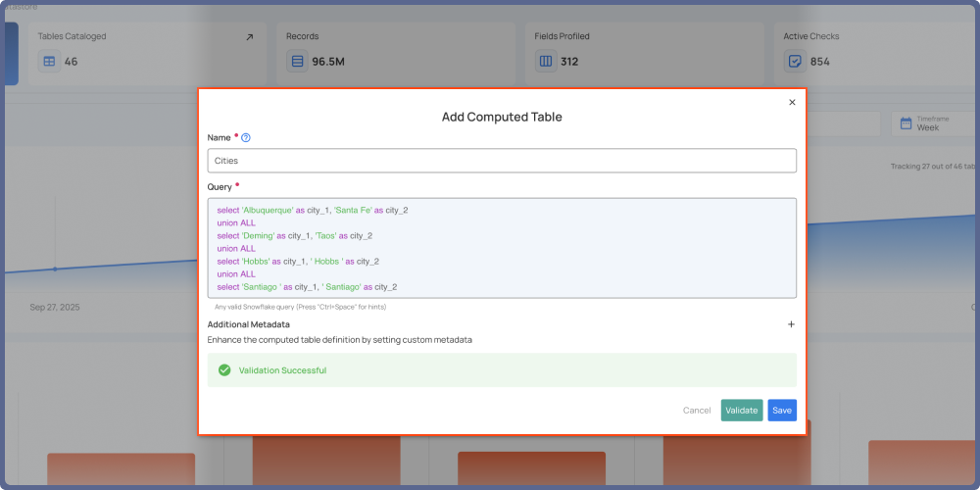Open the Tables Cataloged arrow link
Screen dimensions: 980x490
click(x=249, y=37)
